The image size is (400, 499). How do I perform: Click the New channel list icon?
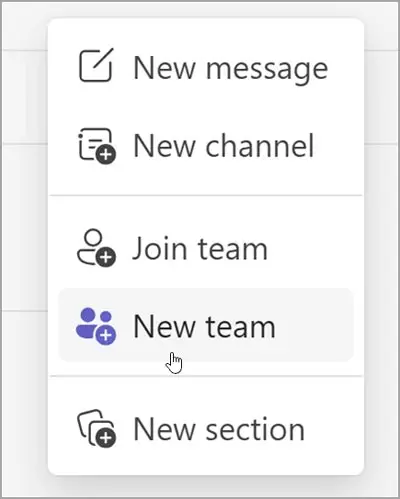tap(97, 146)
